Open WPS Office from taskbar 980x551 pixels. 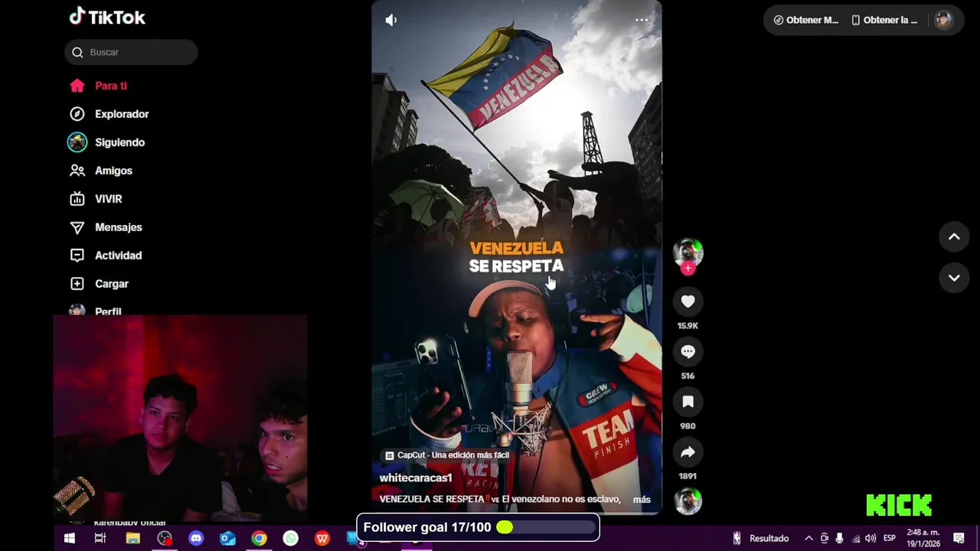322,539
